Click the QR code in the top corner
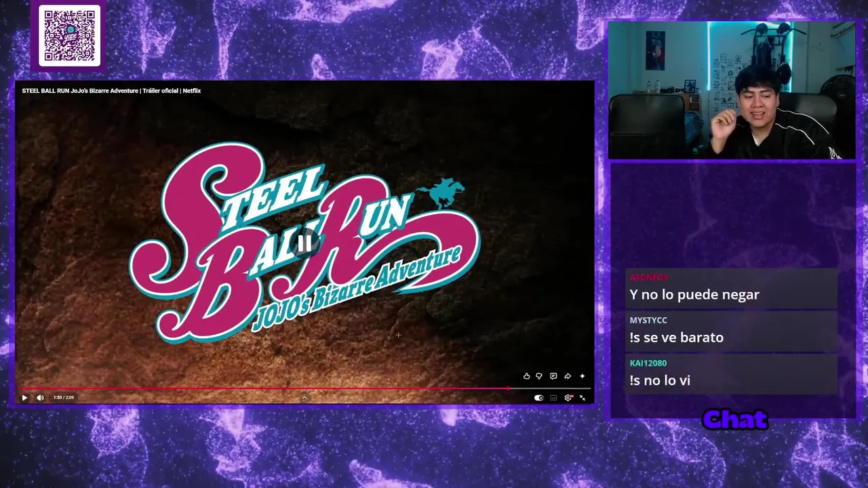Image resolution: width=868 pixels, height=488 pixels. (x=69, y=36)
